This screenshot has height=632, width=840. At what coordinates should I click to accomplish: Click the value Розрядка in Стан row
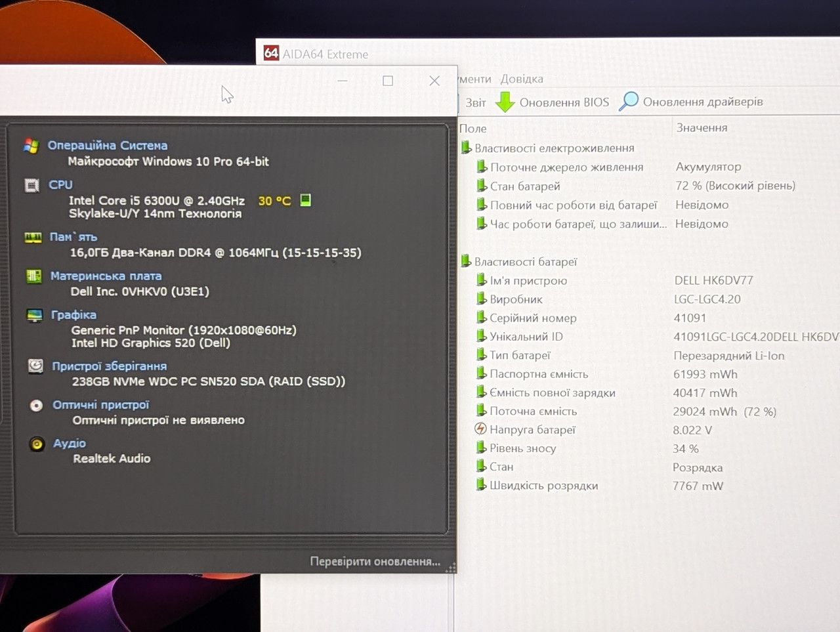coord(698,467)
